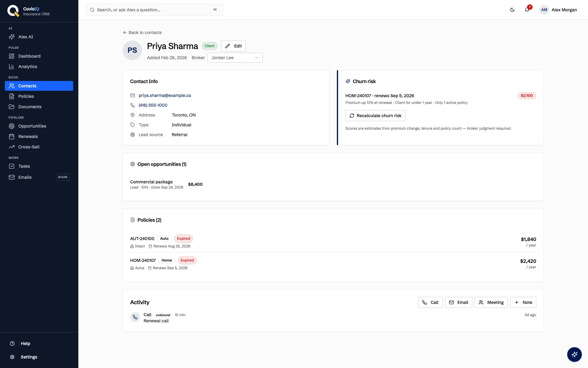The image size is (588, 368).
Task: Go to Documents
Action: point(39,107)
